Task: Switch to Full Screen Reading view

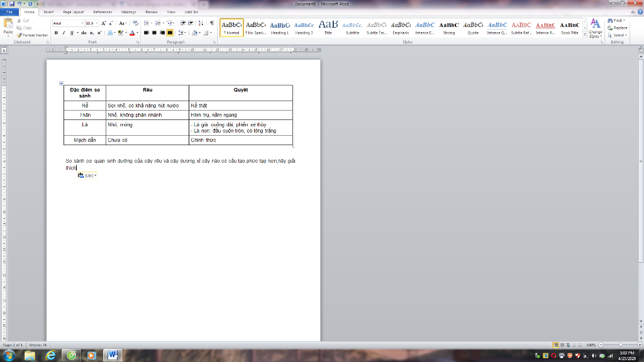Action: [562, 345]
